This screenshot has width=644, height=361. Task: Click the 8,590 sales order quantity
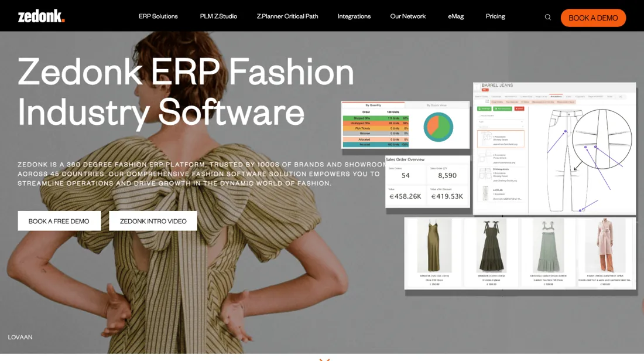[x=447, y=176]
